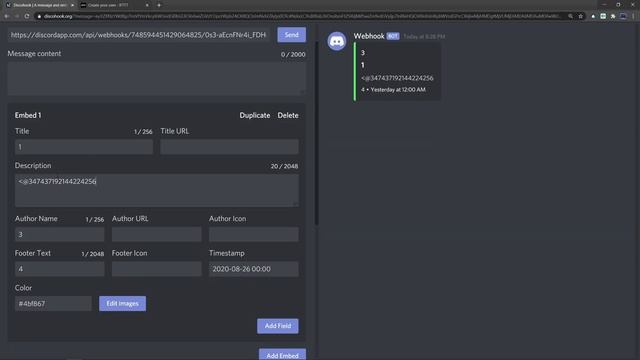Image resolution: width=640 pixels, height=360 pixels.
Task: Click the Add Embed button
Action: [x=282, y=355]
